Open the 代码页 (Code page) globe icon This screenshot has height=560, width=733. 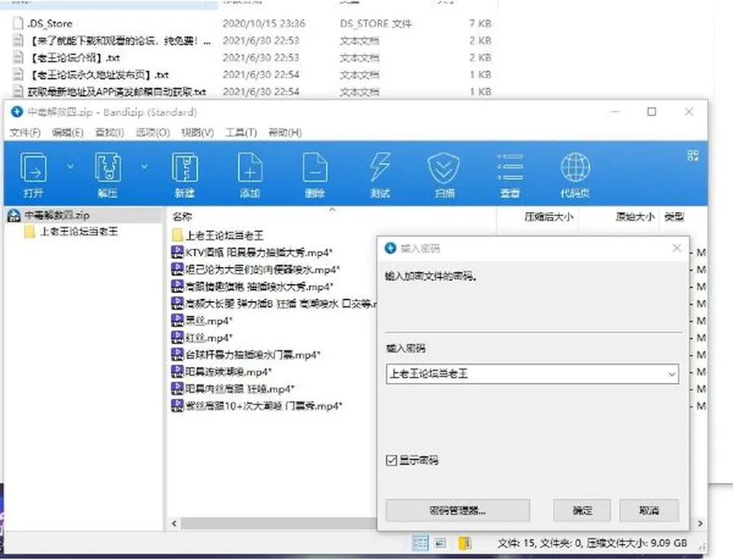575,168
